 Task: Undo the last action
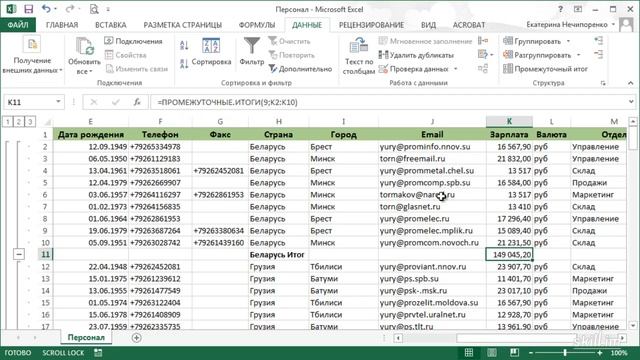(46, 9)
